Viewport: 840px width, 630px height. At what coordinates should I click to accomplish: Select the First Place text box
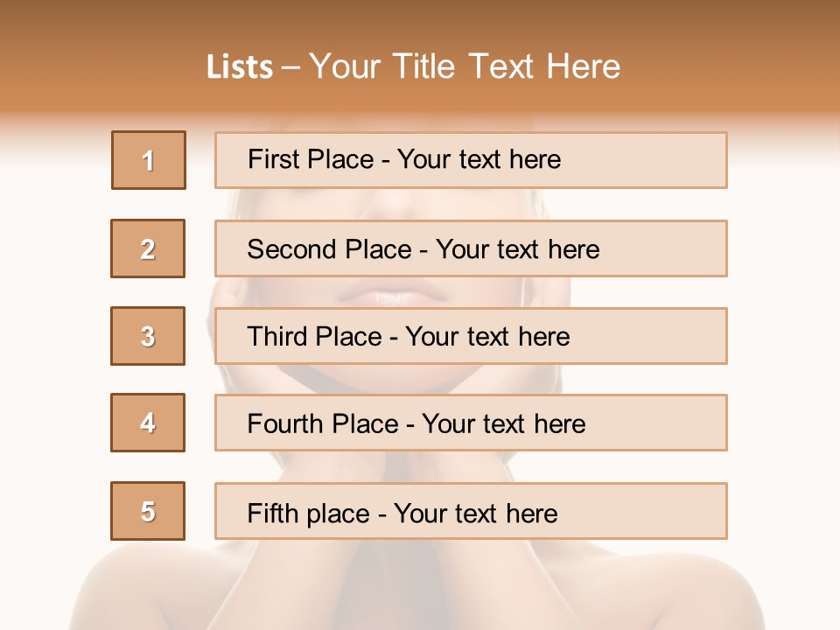(x=471, y=160)
